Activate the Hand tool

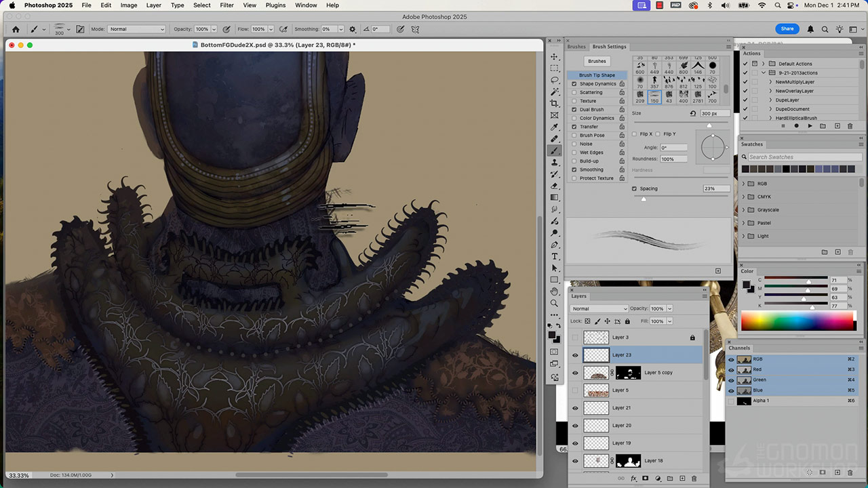pos(555,291)
